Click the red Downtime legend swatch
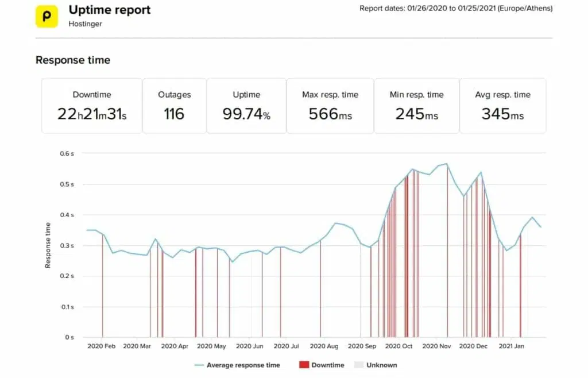Screen dimensions: 588x378 (x=304, y=365)
